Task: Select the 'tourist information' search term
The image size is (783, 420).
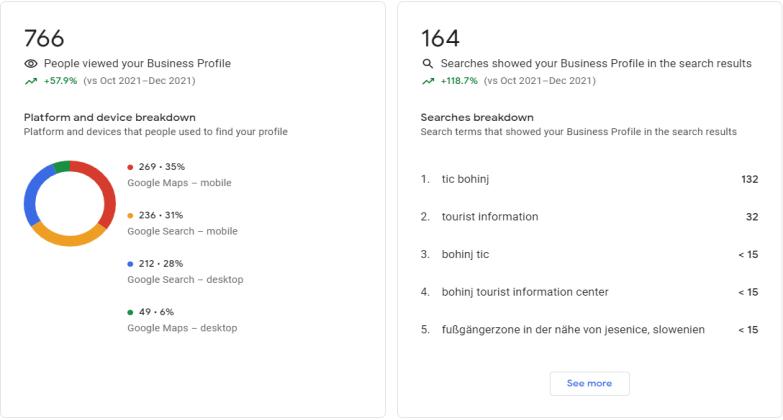Action: 490,217
